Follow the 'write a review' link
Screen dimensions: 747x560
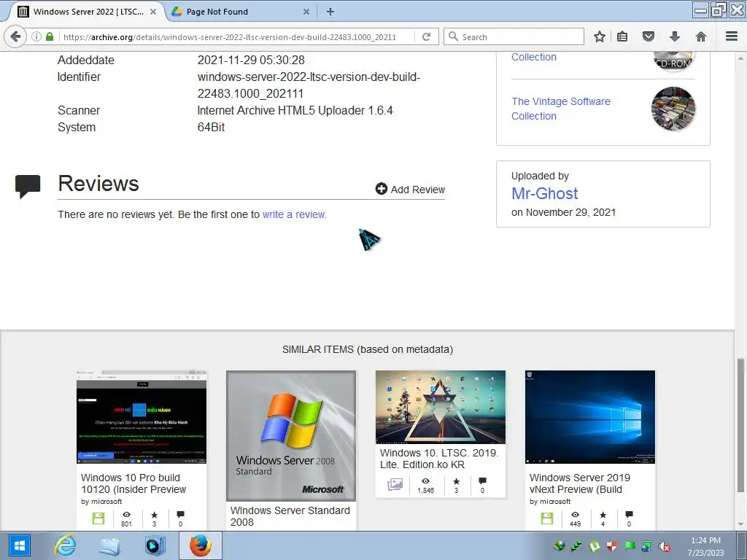point(293,214)
